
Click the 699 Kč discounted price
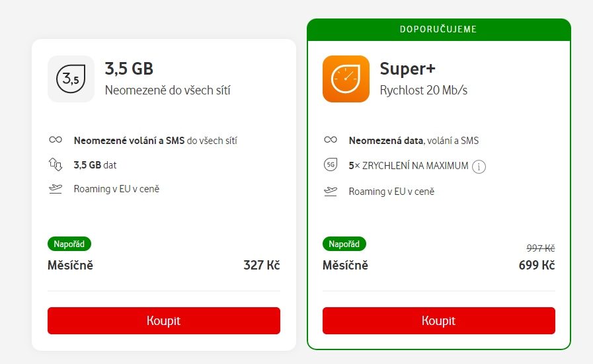pos(537,266)
